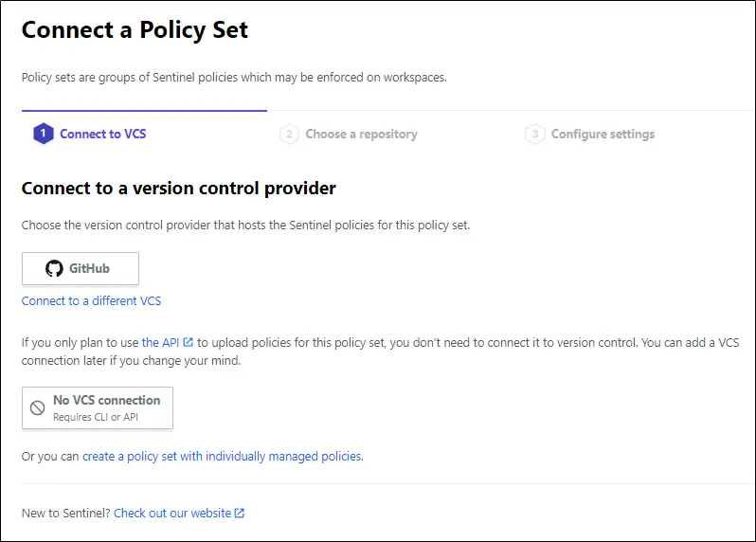Click the step 2 hexagon badge
Viewport: 756px width, 542px height.
[289, 135]
